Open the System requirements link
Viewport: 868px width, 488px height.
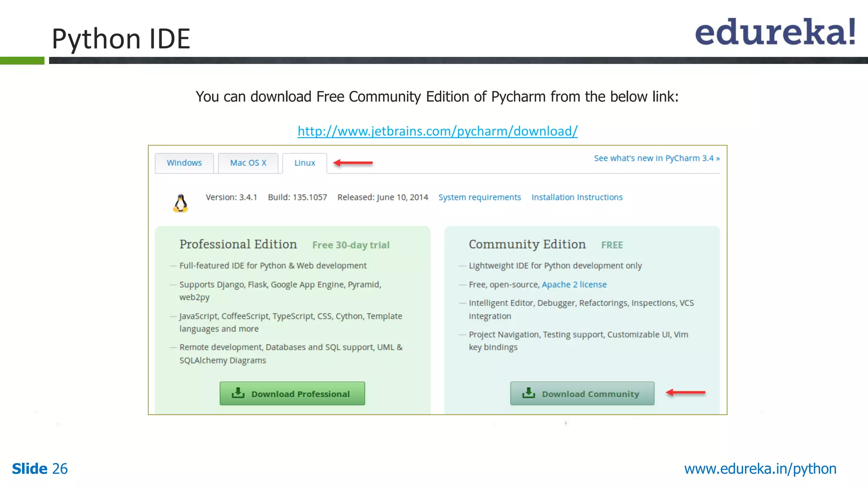coord(479,197)
